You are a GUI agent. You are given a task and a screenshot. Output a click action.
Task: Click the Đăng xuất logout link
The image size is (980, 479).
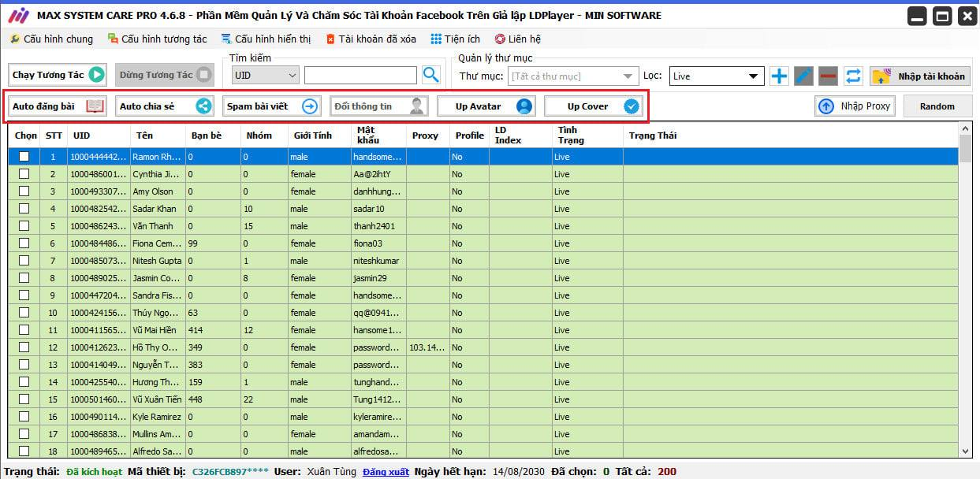click(386, 472)
